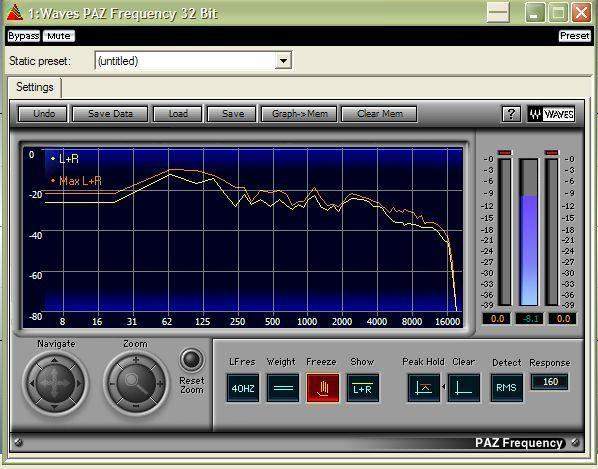The width and height of the screenshot is (598, 469).
Task: Click the Save button
Action: click(x=232, y=114)
